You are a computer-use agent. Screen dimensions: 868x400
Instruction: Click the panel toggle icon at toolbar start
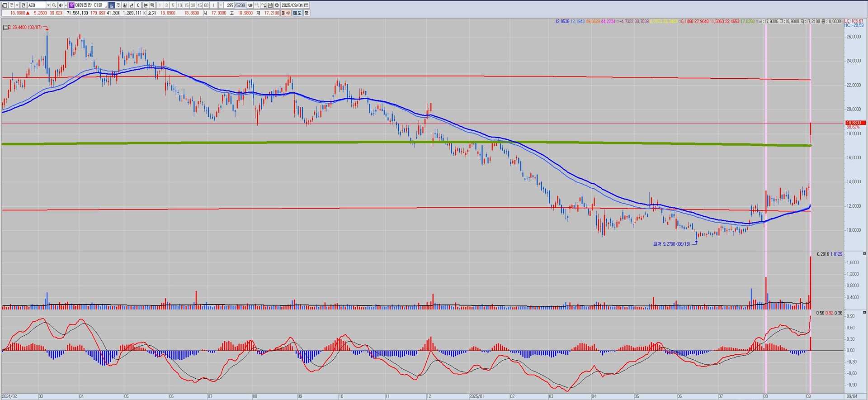(x=5, y=5)
